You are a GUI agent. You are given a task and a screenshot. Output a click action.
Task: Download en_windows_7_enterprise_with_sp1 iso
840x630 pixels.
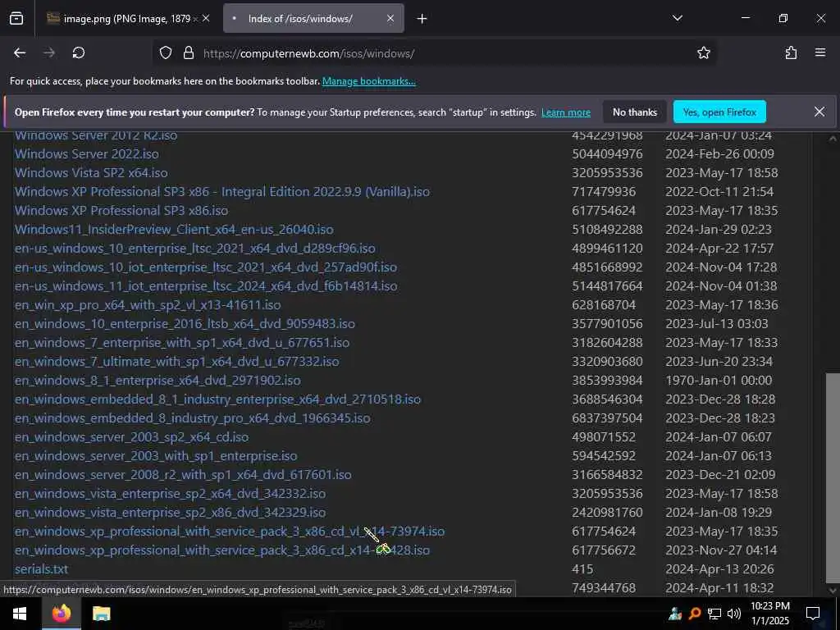[182, 343]
